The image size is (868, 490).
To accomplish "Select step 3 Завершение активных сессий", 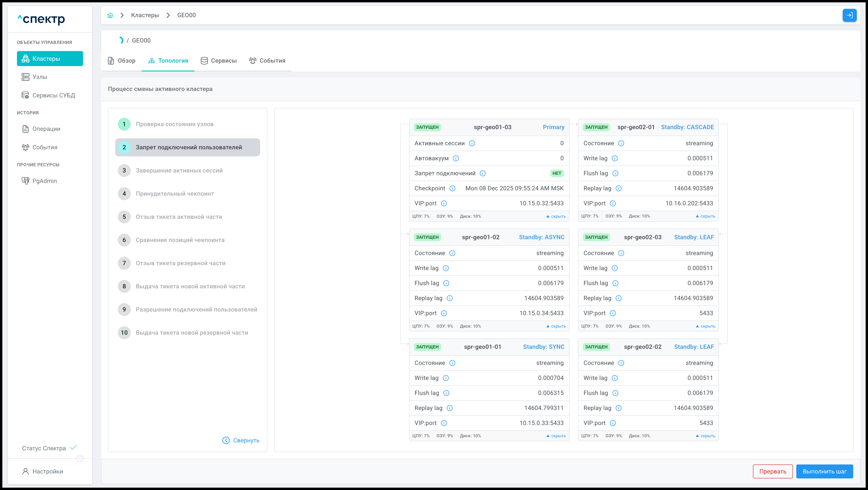I will click(179, 170).
